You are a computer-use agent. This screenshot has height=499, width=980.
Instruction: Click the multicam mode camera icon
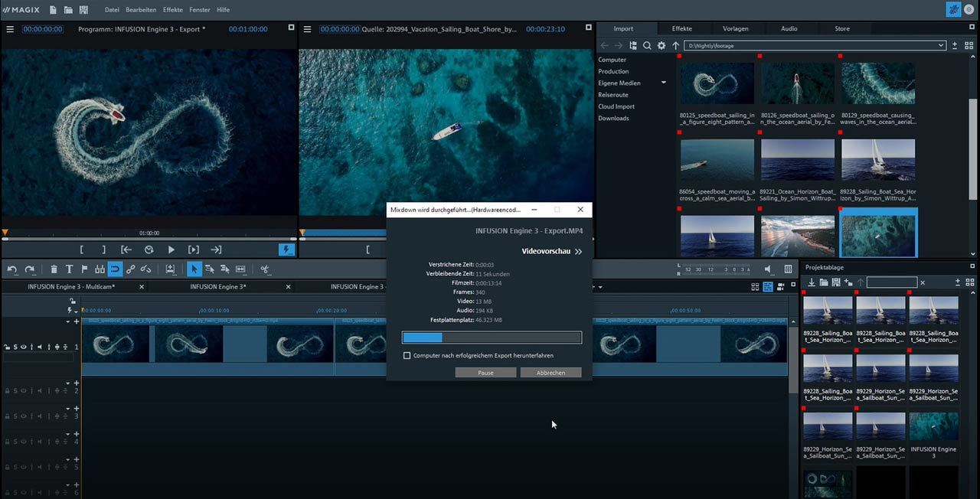pos(781,287)
